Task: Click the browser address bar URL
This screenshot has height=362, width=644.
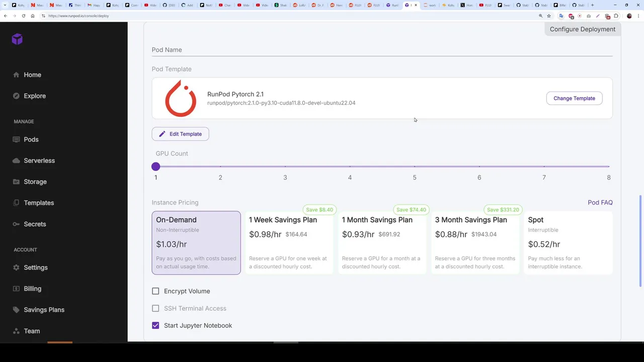Action: [79, 16]
